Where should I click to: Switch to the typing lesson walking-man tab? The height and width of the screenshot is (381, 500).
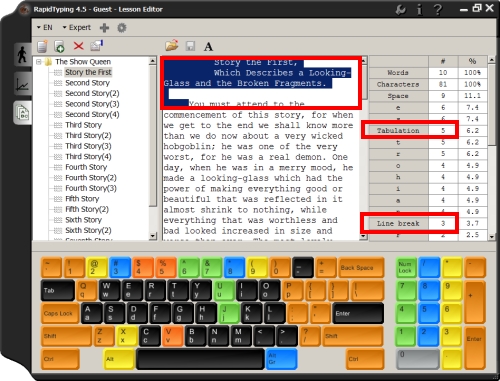23,54
